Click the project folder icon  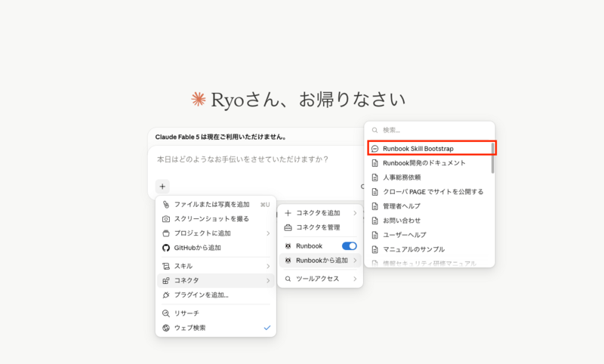tap(166, 233)
